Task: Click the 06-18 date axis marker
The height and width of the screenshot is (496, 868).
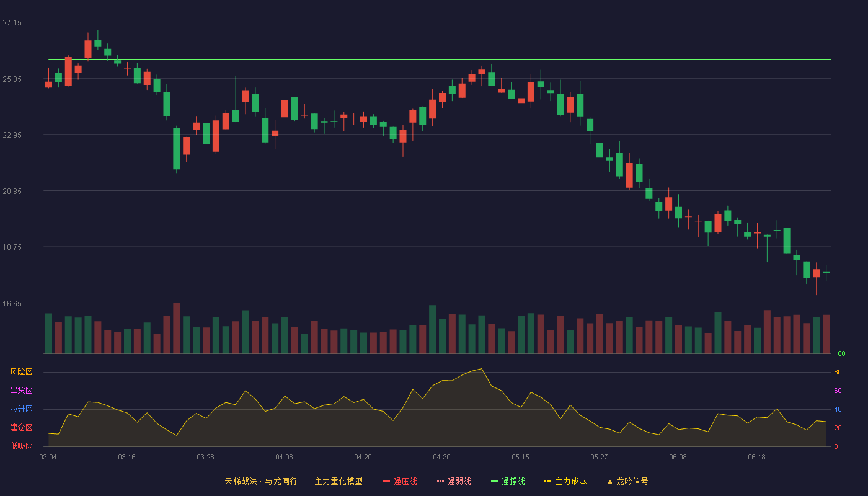Action: (756, 457)
